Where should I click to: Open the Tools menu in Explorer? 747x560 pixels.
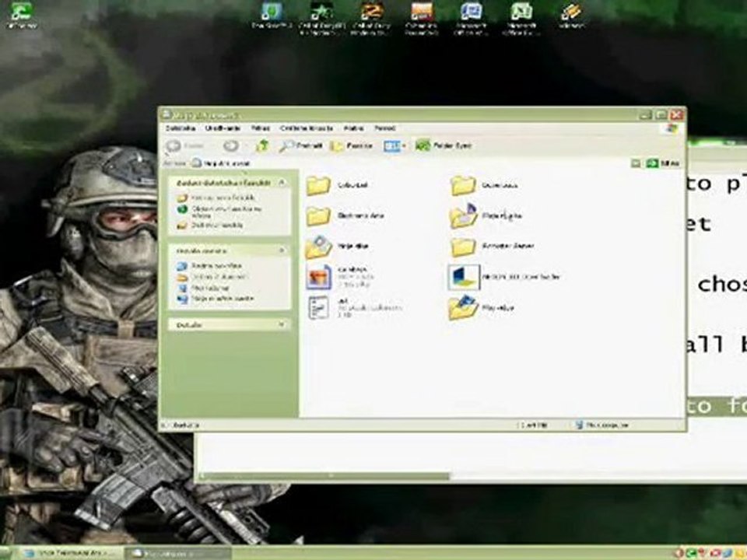click(353, 128)
